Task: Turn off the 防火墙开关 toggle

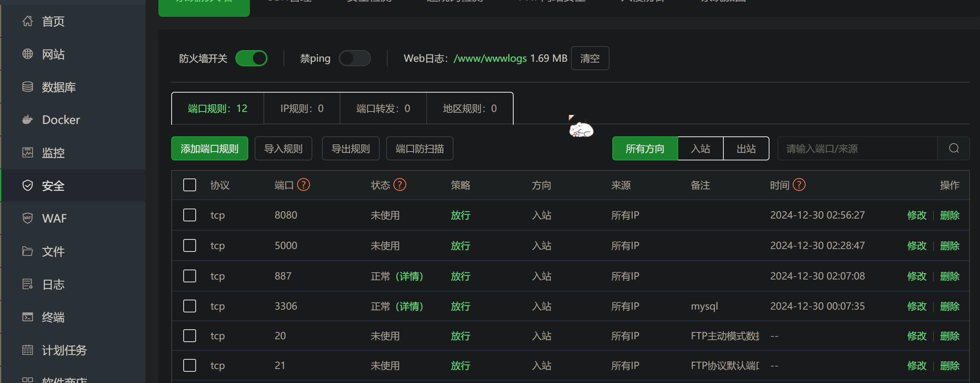Action: pyautogui.click(x=251, y=58)
